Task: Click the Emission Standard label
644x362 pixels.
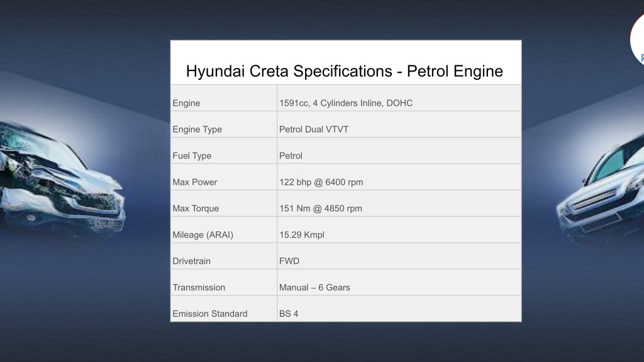Action: coord(210,314)
